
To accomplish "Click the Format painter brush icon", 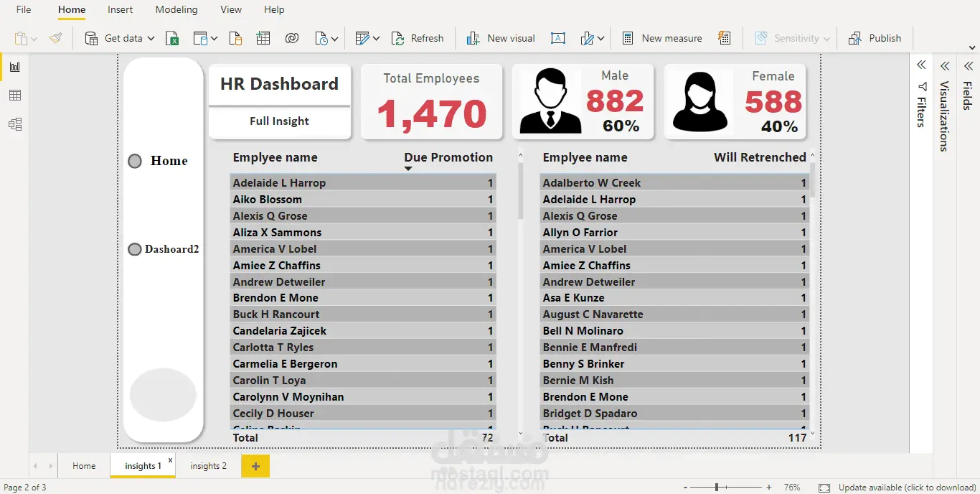I will coord(56,39).
